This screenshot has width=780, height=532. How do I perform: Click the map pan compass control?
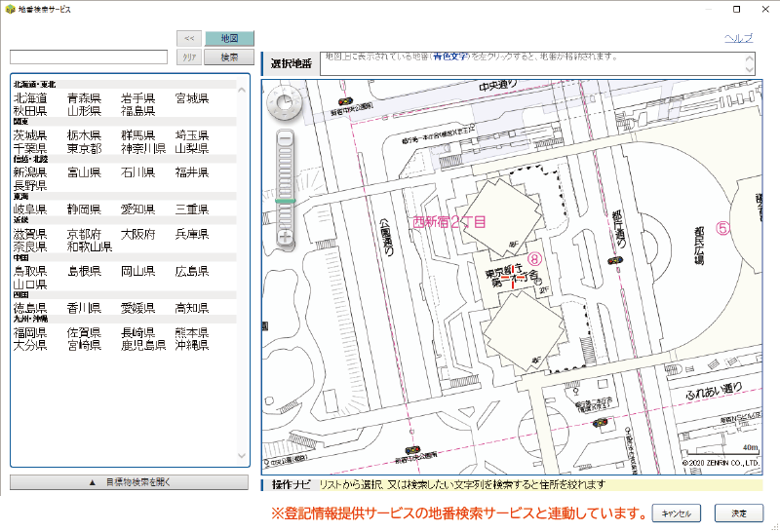(x=285, y=102)
